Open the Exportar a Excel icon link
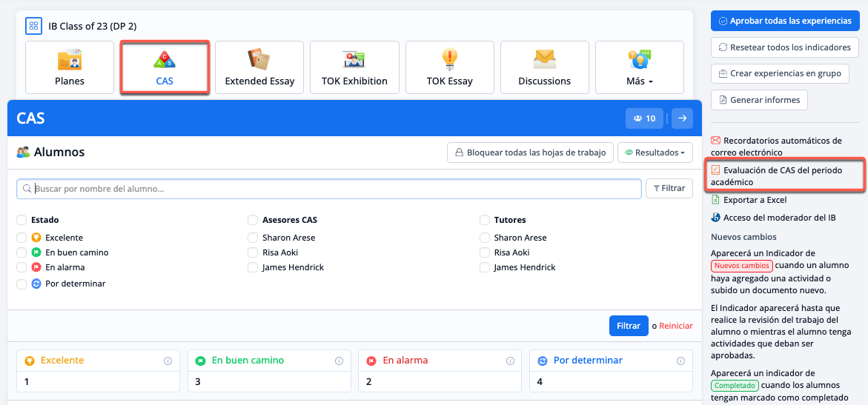Viewport: 868px width, 405px height. tap(716, 200)
